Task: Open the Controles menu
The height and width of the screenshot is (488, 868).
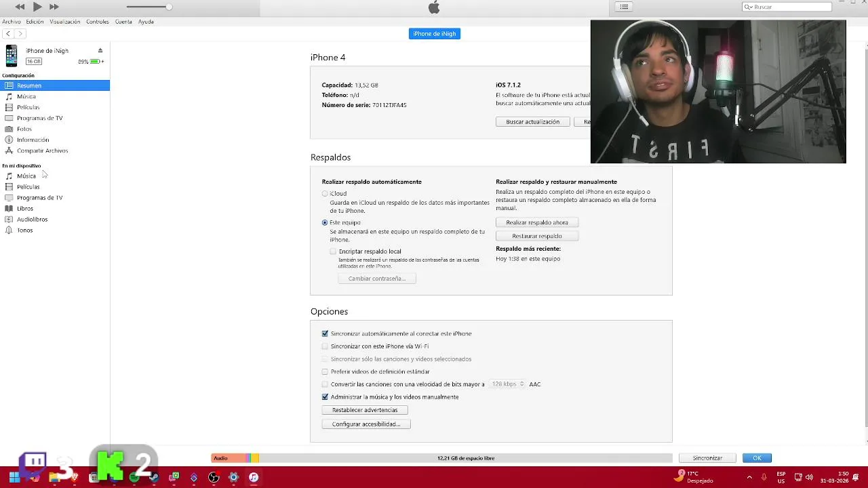Action: coord(98,22)
